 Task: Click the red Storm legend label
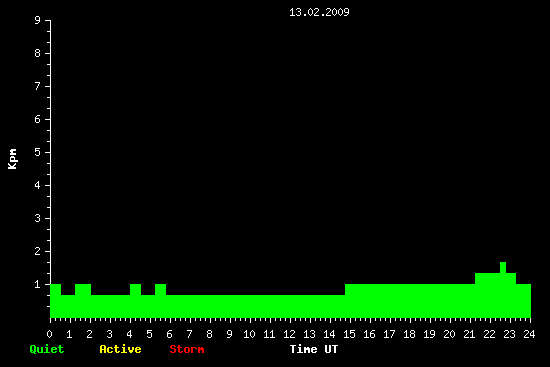pos(187,349)
